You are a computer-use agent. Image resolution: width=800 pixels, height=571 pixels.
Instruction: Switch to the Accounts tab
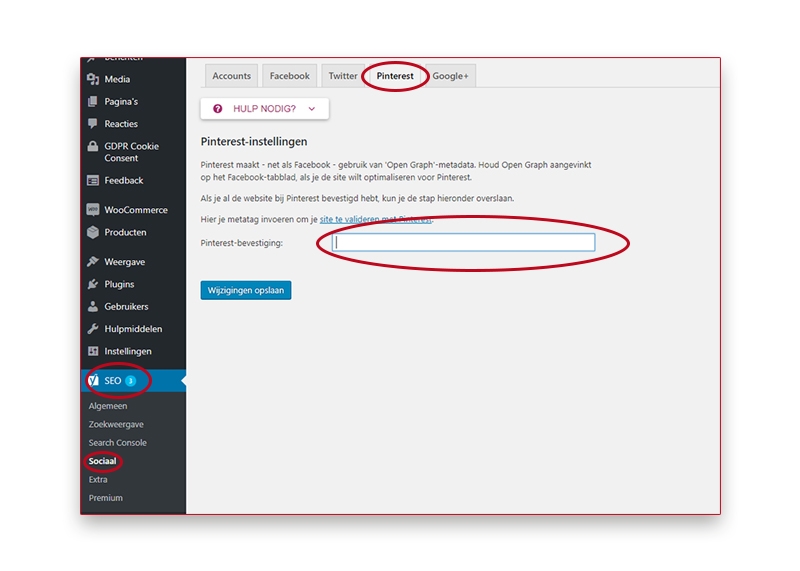pyautogui.click(x=232, y=76)
